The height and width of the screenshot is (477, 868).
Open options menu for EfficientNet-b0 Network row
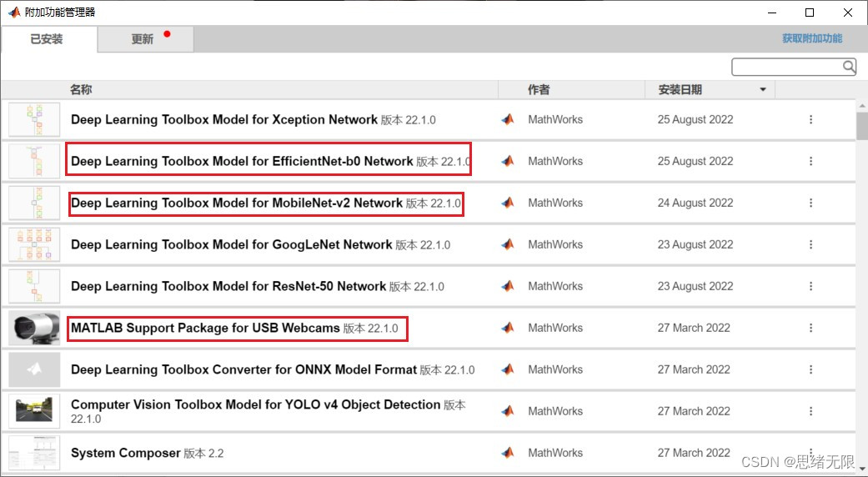tap(810, 161)
